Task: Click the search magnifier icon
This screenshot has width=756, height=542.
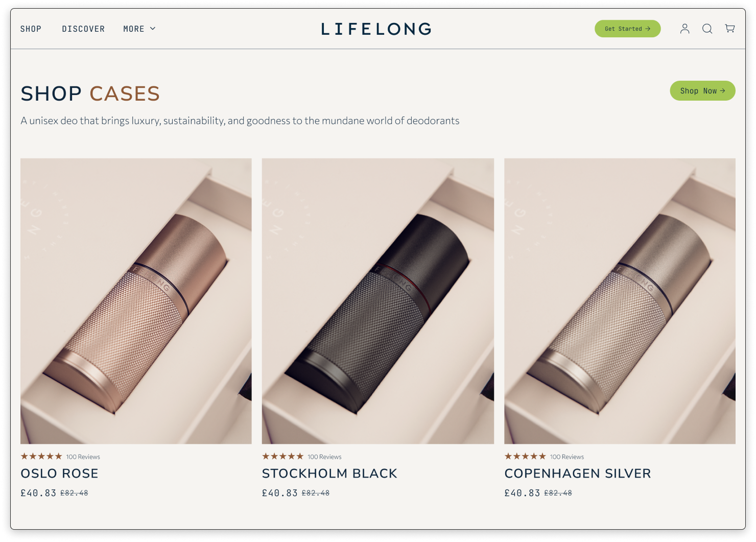Action: pos(707,29)
